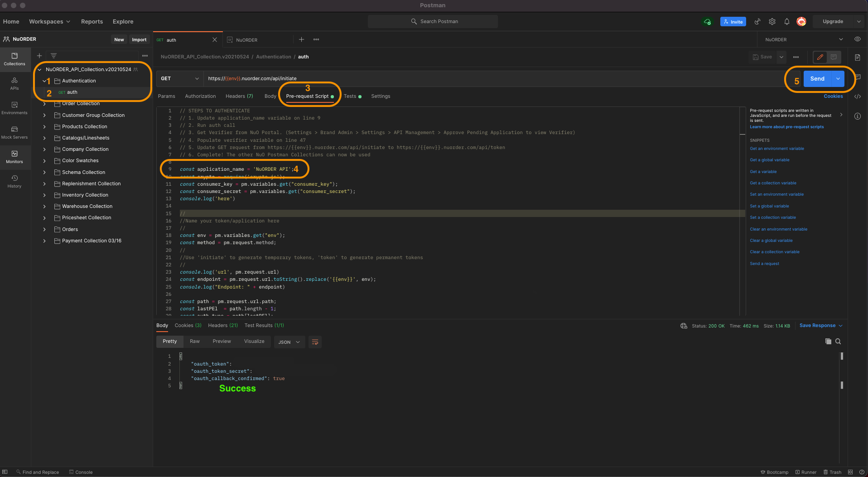Image resolution: width=868 pixels, height=477 pixels.
Task: Open the notifications bell
Action: [x=787, y=22]
